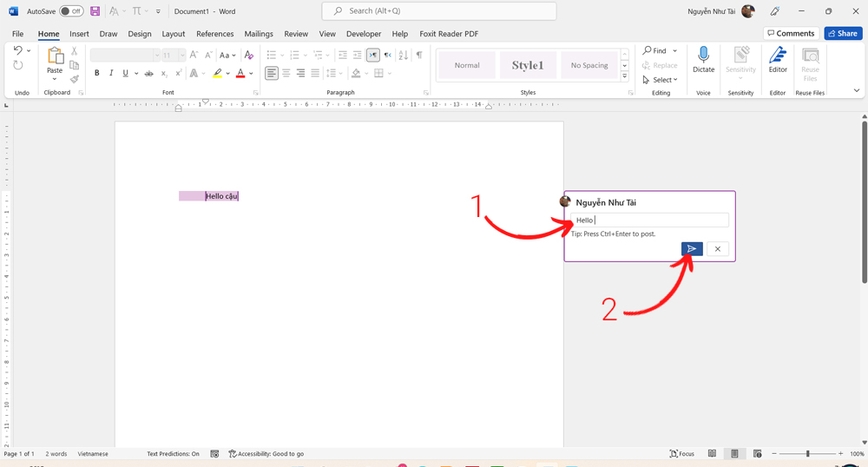Open font size dropdown
The image size is (868, 467).
tap(182, 55)
